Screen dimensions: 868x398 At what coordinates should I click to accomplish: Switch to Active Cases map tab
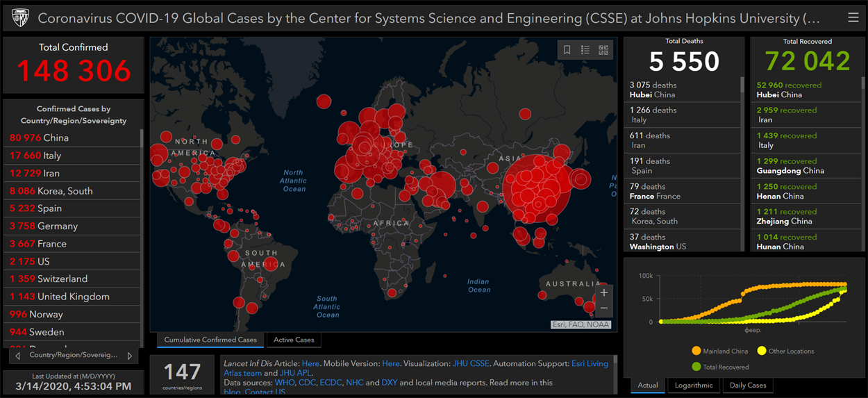(294, 340)
